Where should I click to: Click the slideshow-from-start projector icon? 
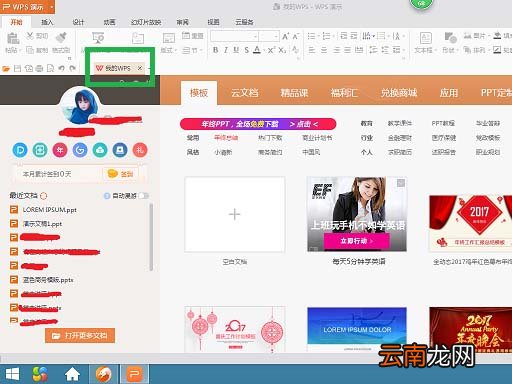(98, 38)
